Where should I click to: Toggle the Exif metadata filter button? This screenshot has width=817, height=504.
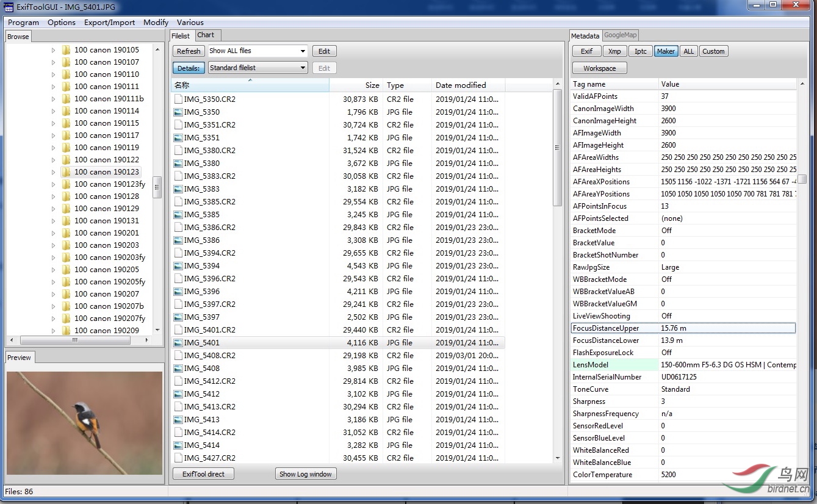pos(586,51)
